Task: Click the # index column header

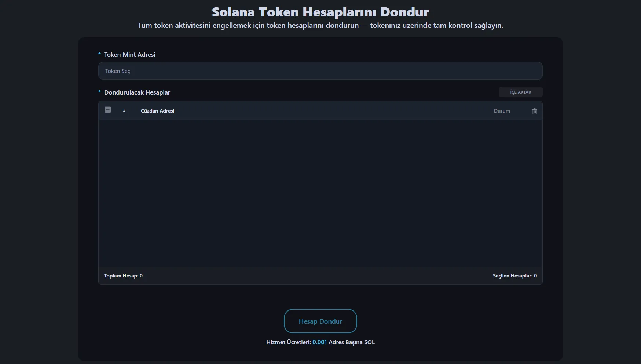Action: pos(124,111)
